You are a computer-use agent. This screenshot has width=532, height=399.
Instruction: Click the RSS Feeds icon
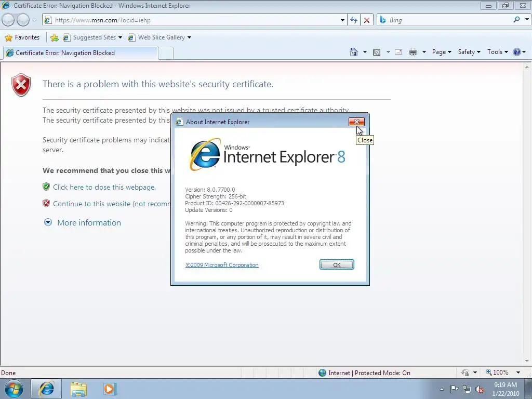(x=377, y=52)
